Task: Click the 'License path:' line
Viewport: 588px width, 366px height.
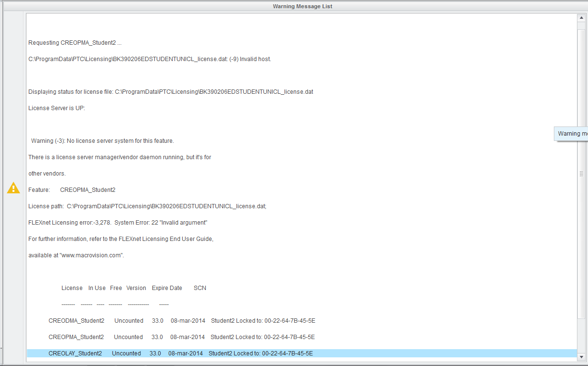Action: click(147, 206)
